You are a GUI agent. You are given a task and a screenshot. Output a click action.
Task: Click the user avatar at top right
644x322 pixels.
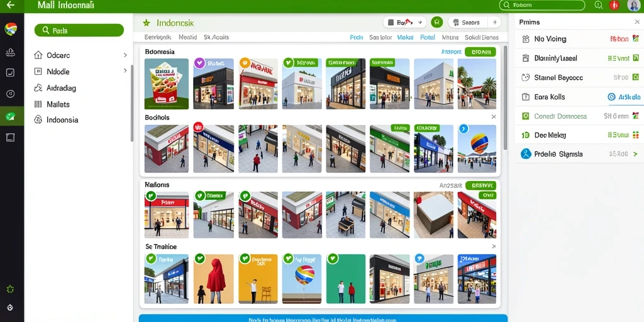tap(634, 5)
